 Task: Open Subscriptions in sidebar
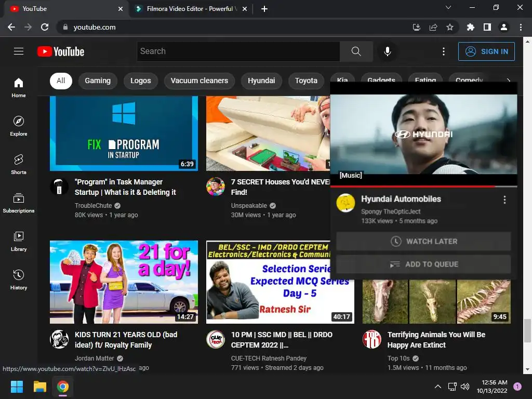tap(19, 203)
